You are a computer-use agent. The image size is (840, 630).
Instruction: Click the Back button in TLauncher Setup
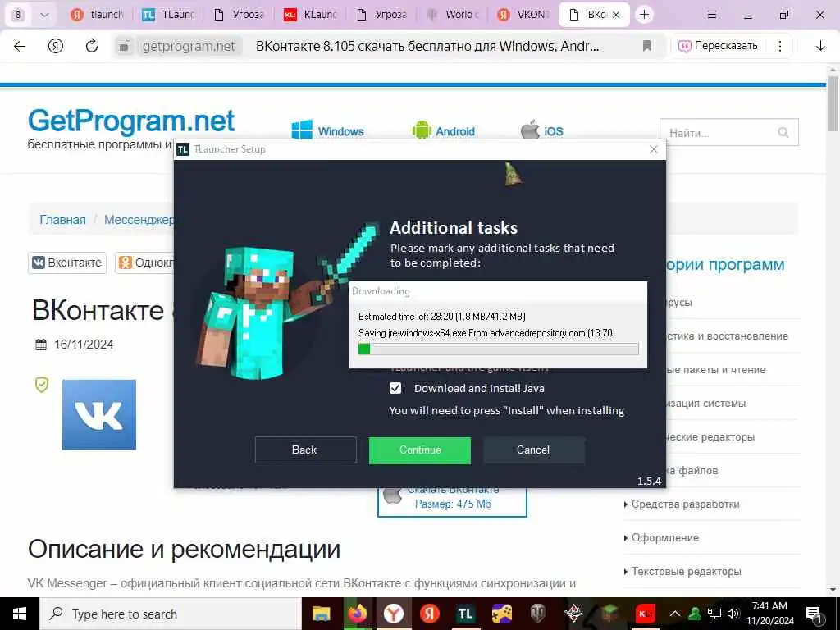coord(305,450)
